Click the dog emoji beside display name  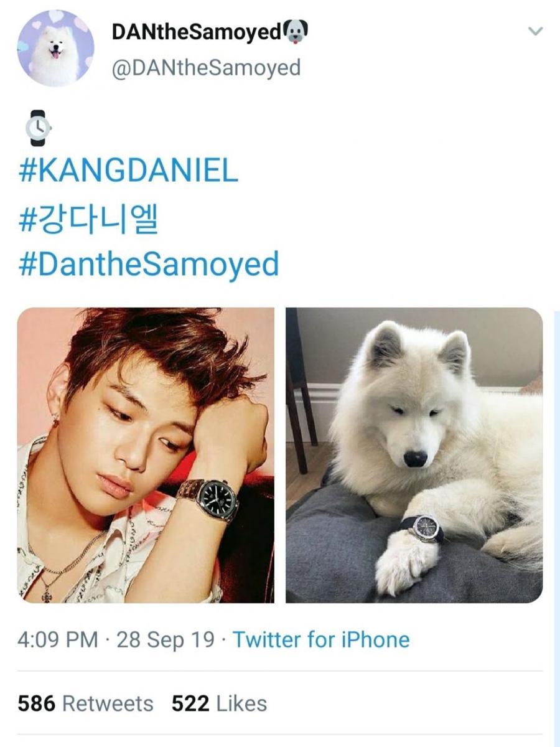296,31
